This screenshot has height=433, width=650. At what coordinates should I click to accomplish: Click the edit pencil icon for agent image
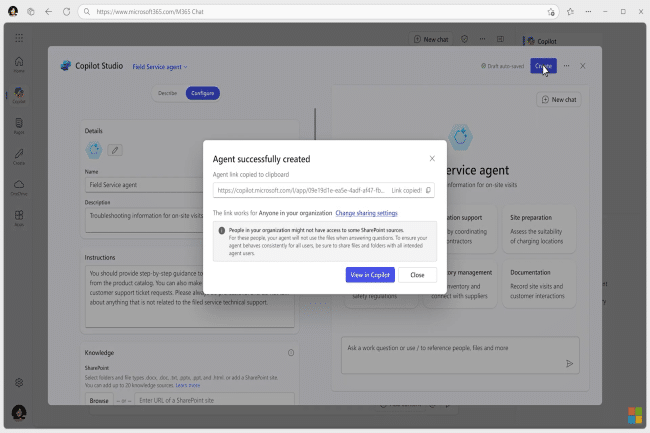point(115,150)
